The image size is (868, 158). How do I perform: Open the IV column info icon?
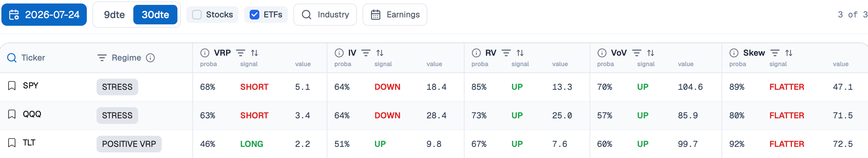pyautogui.click(x=339, y=53)
